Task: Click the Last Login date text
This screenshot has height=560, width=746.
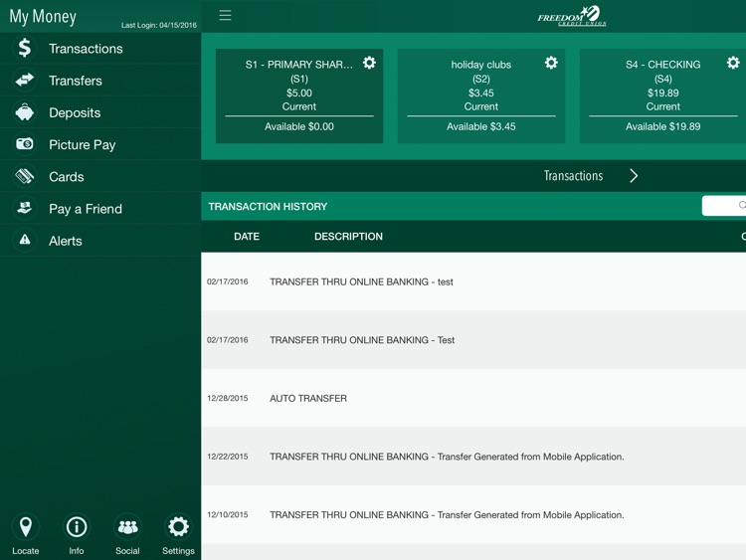Action: pyautogui.click(x=159, y=25)
